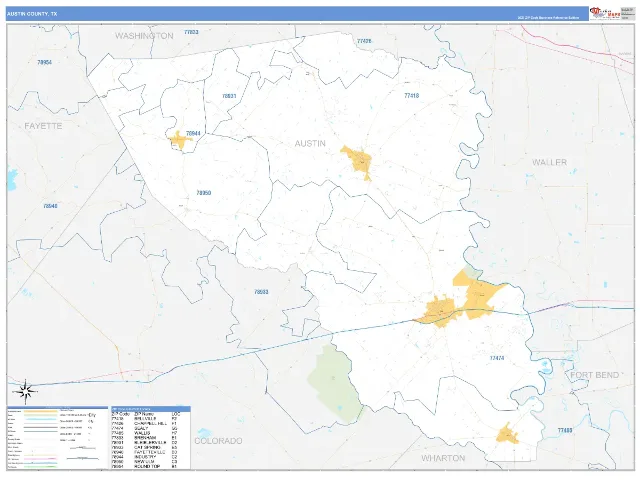The width and height of the screenshot is (640, 480).
Task: Click CHAPPELL HILL row in ZIP index table
Action: pos(145,424)
